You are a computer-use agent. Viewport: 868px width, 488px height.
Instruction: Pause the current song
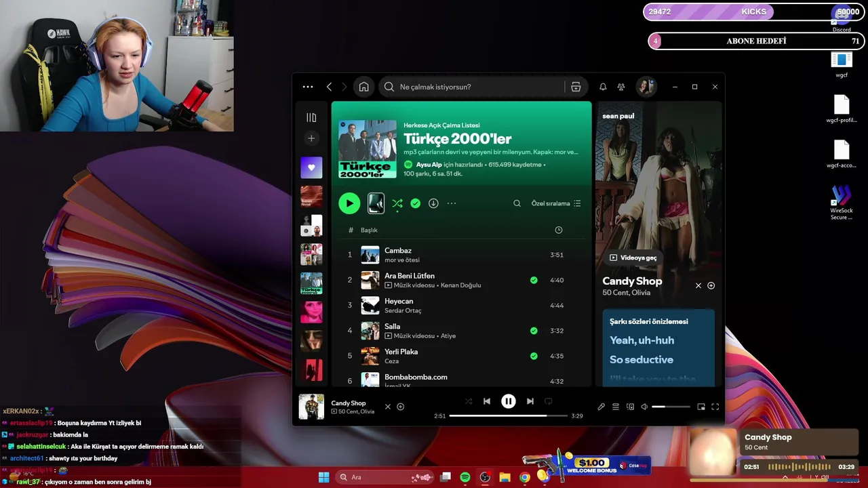[509, 401]
